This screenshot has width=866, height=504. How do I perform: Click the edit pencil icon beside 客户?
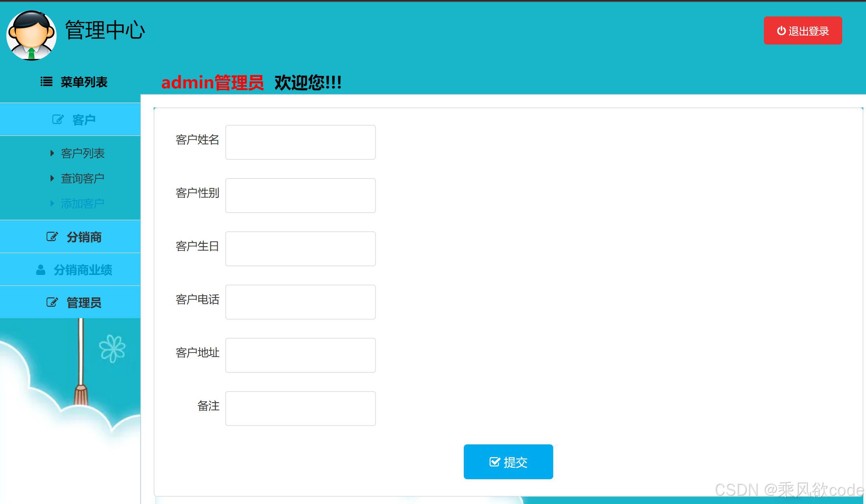click(58, 119)
